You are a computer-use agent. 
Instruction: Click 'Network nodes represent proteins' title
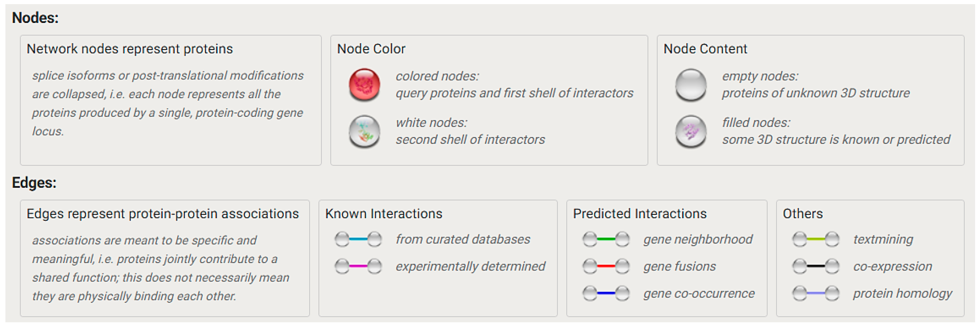click(x=129, y=49)
